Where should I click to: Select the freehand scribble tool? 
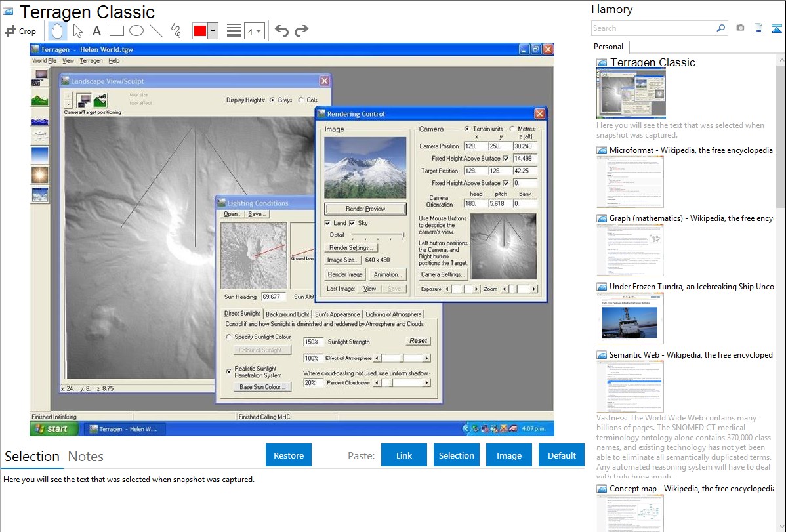pos(176,31)
